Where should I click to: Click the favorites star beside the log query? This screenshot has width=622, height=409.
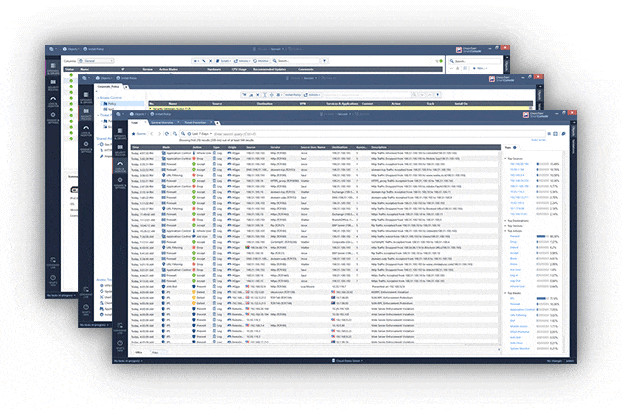click(x=137, y=131)
